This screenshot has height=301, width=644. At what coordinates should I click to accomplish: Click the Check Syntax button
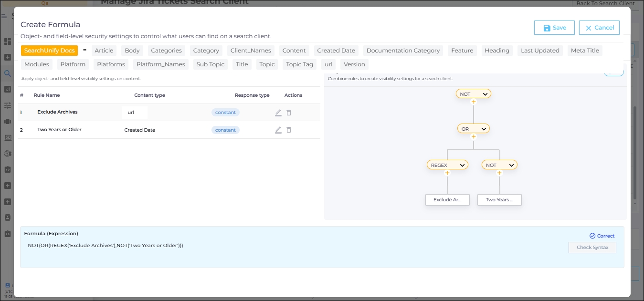592,248
